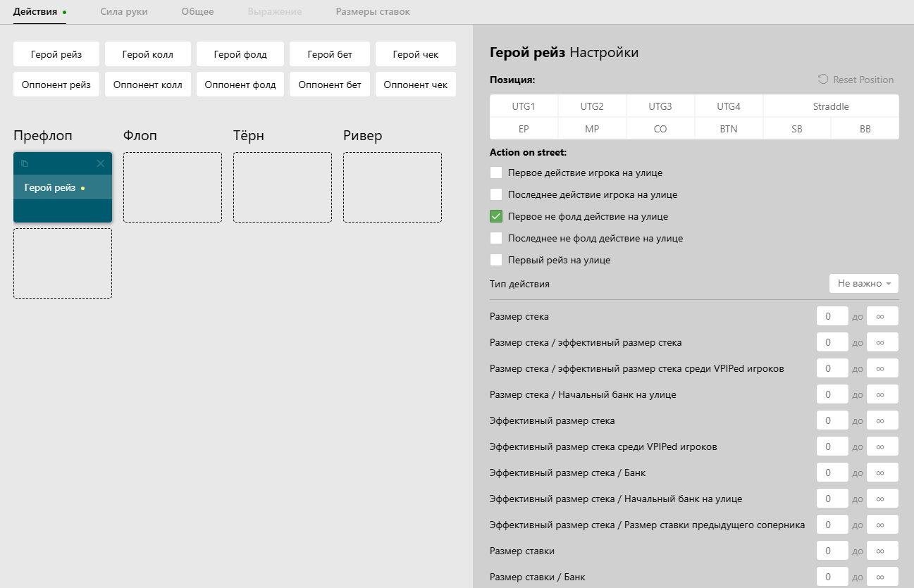Choose the Straddle position
Viewport: 914px width, 588px height.
(x=830, y=106)
